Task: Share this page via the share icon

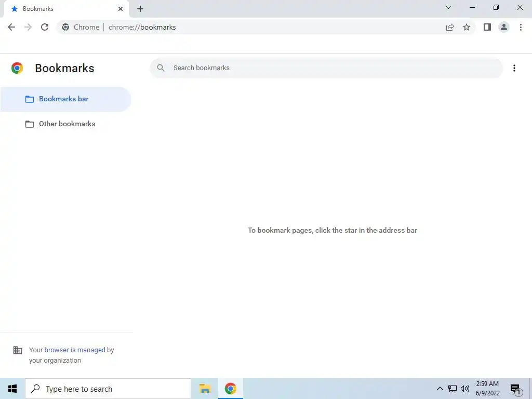Action: (x=450, y=27)
